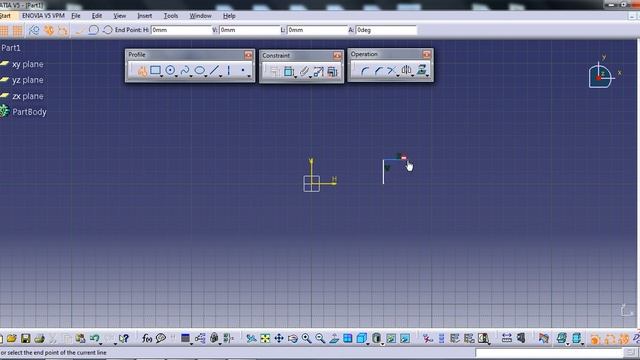Select the Rectangle tool
Screen dimensions: 640x360
[155, 70]
